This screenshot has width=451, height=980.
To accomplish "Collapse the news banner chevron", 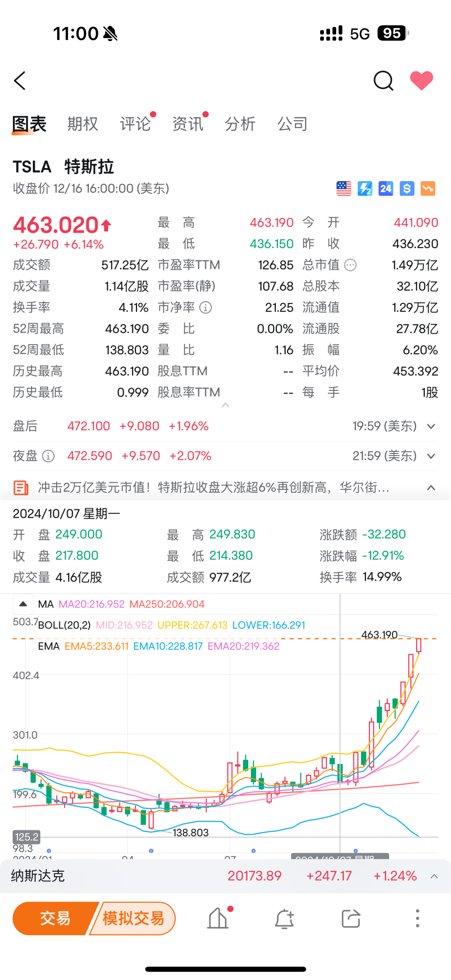I will point(431,488).
